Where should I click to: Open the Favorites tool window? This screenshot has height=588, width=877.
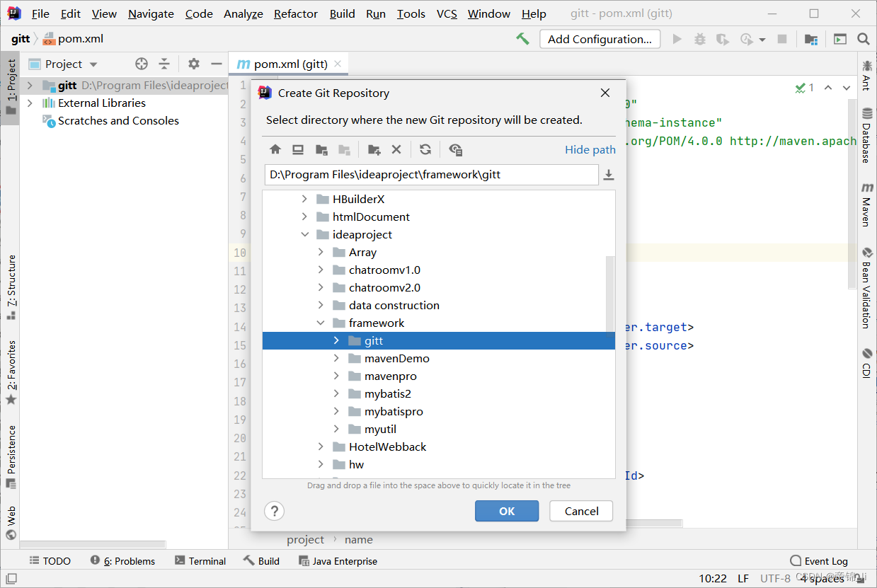tap(11, 373)
